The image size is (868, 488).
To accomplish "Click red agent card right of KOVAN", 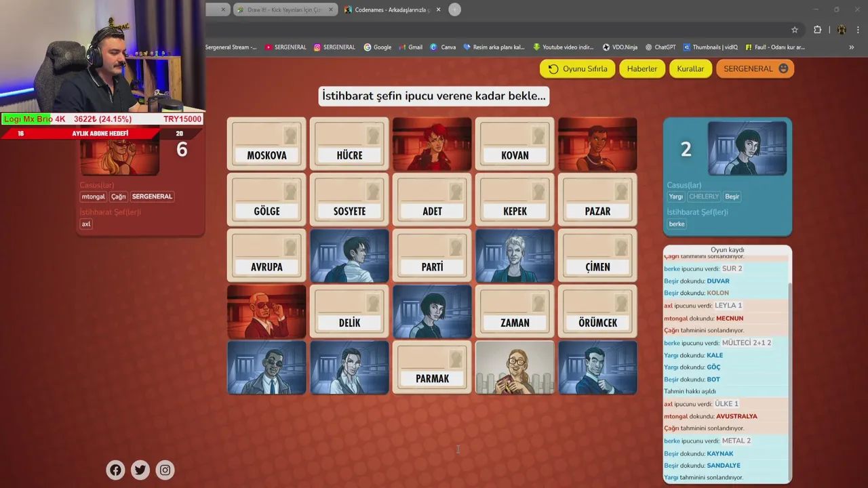I will (x=597, y=144).
